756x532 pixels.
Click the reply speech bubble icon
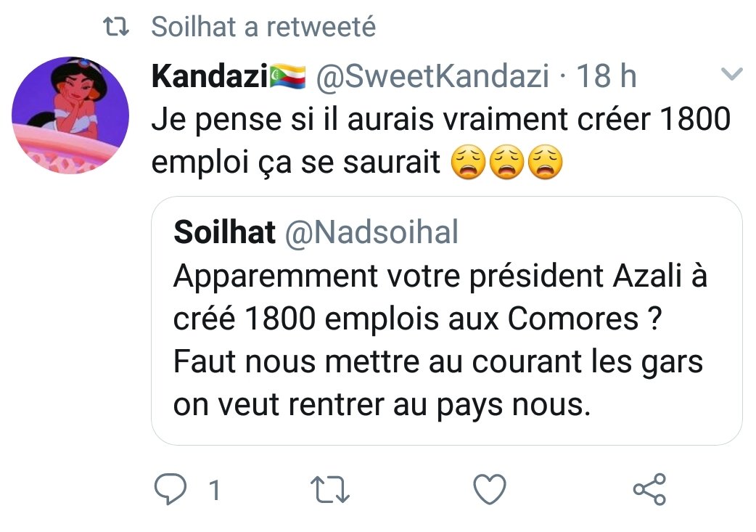[170, 491]
